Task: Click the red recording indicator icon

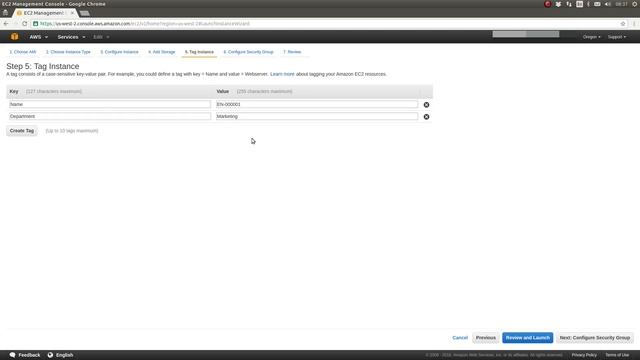Action: pos(548,4)
